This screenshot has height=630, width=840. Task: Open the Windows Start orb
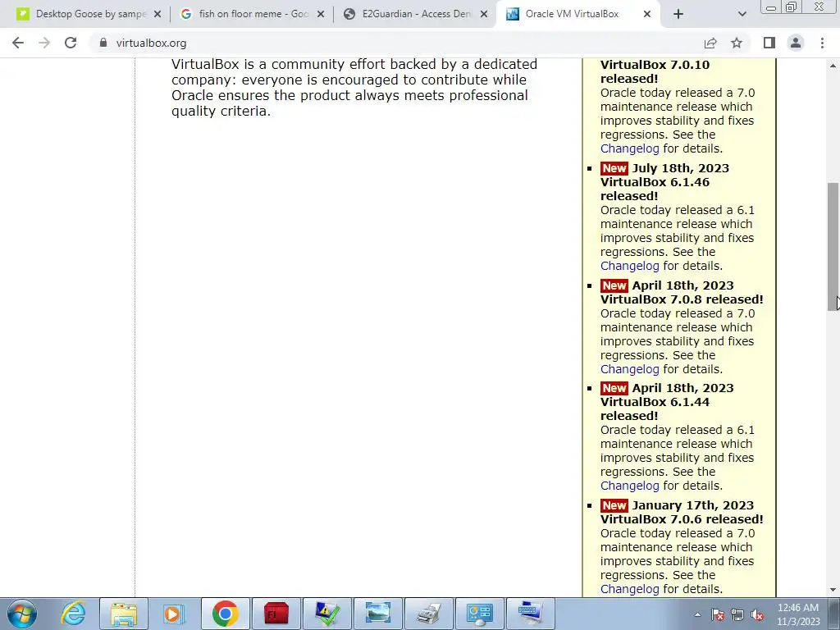[x=22, y=614]
